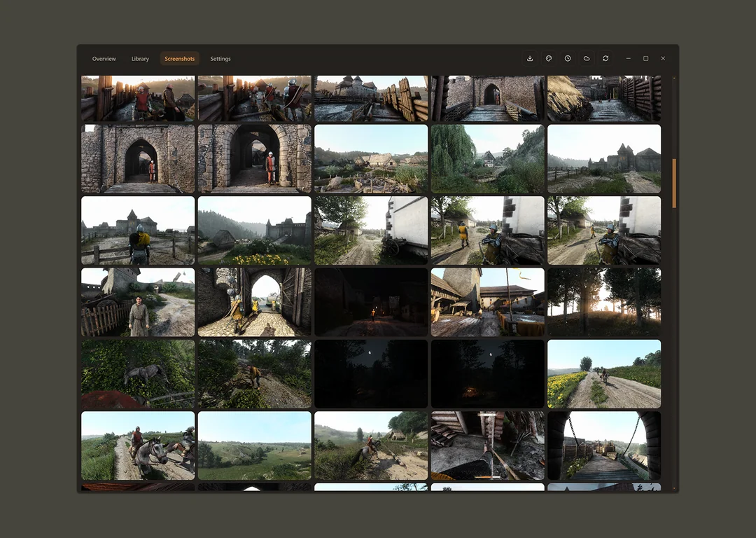Open the grey-robed man by fence thumbnail
756x538 pixels.
138,302
